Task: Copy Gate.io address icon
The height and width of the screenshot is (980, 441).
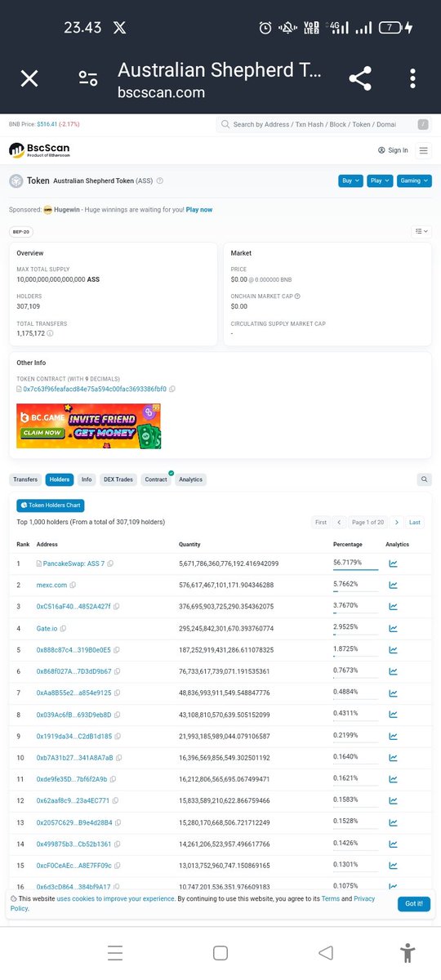Action: tap(64, 628)
